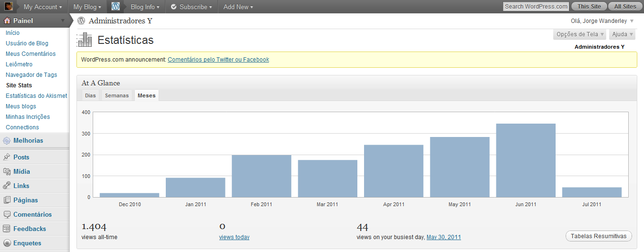
Task: Collapse the Painel menu section
Action: 63,21
